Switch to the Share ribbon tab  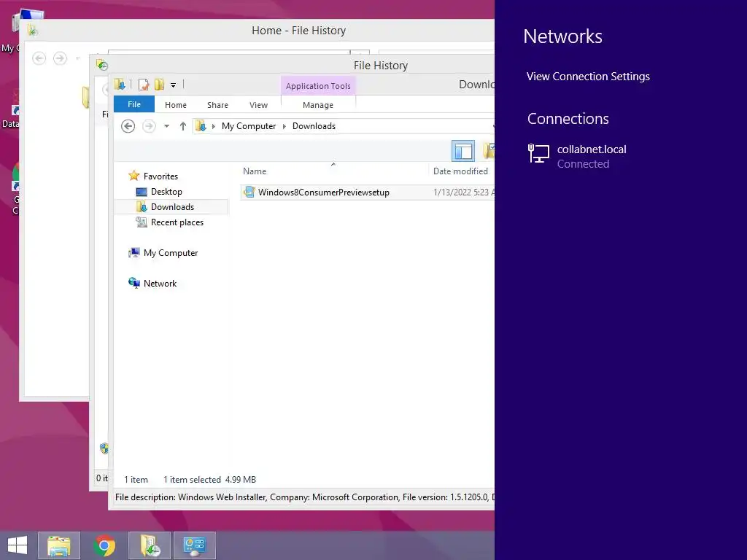pos(217,105)
